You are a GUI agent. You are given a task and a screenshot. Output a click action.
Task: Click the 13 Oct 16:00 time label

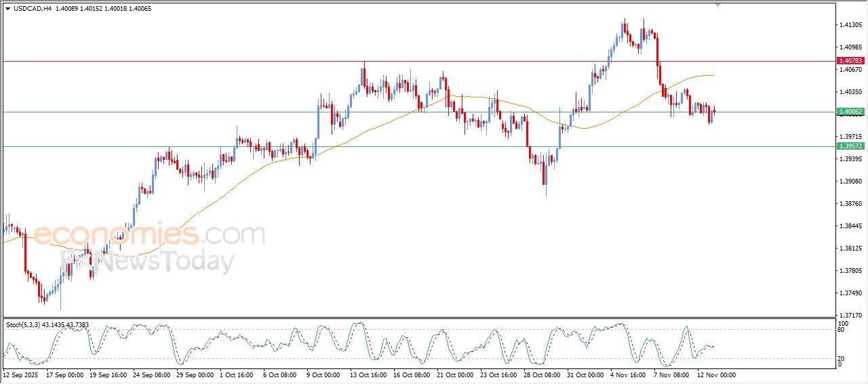pyautogui.click(x=368, y=375)
